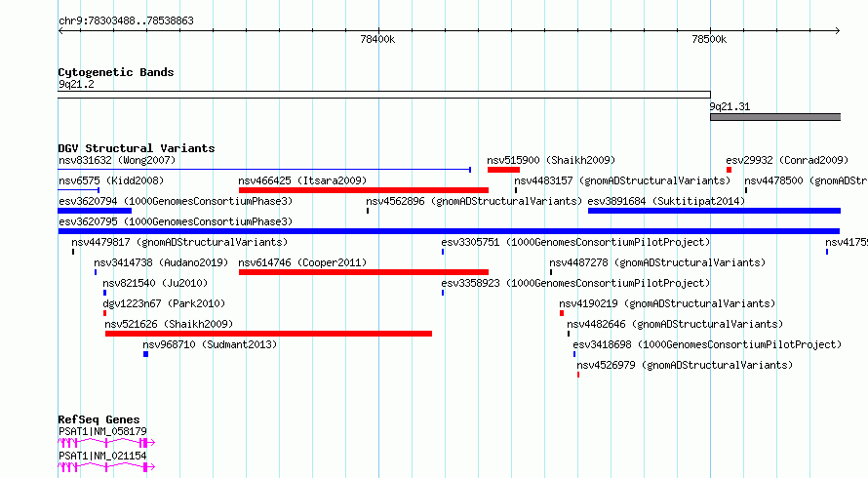Image resolution: width=868 pixels, height=478 pixels.
Task: Open nsv4190219 gnomAD variant label
Action: [x=667, y=303]
